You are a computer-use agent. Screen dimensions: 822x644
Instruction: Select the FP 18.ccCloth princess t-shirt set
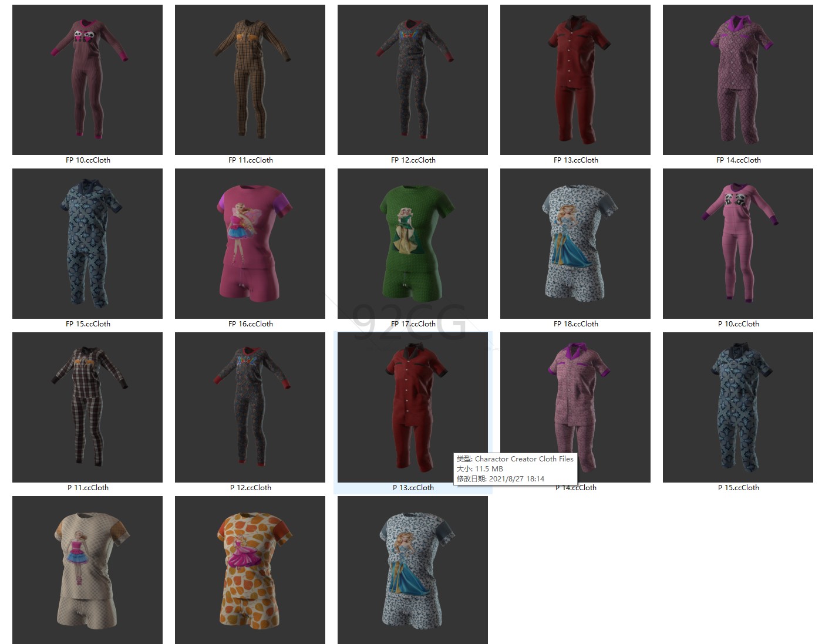click(x=574, y=242)
